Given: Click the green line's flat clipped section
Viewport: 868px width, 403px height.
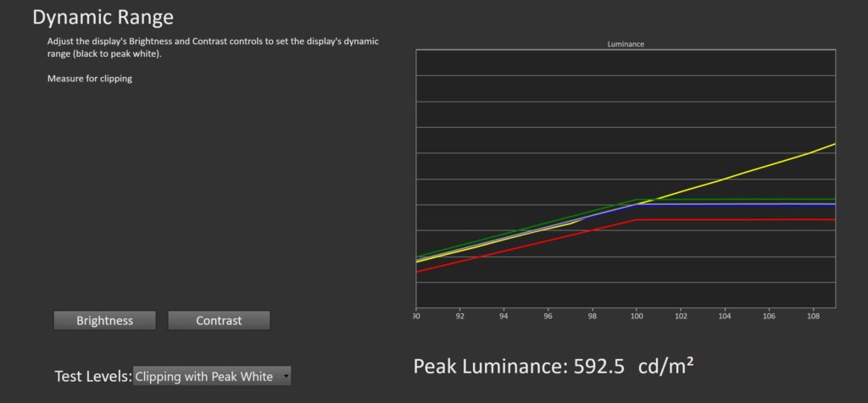Looking at the screenshot, I should 737,199.
